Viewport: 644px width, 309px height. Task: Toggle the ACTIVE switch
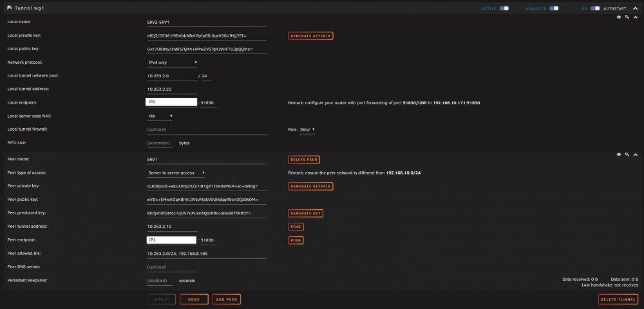[504, 8]
